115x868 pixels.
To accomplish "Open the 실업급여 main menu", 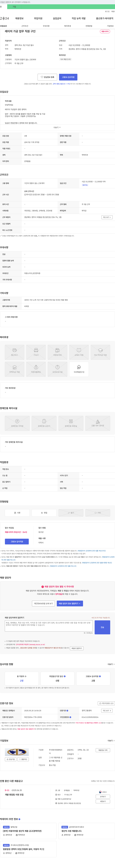I will tap(57, 19).
